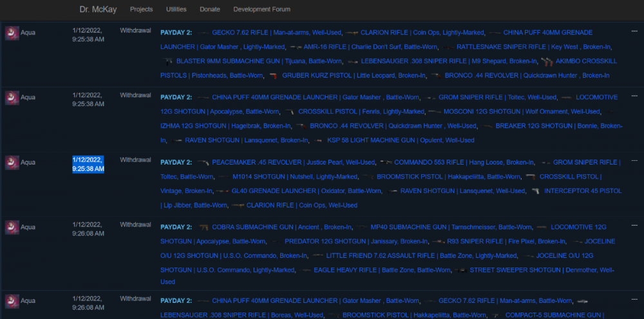Click the Interceptor 45 Pistol weapon icon
This screenshot has height=319, width=644.
pos(536,191)
